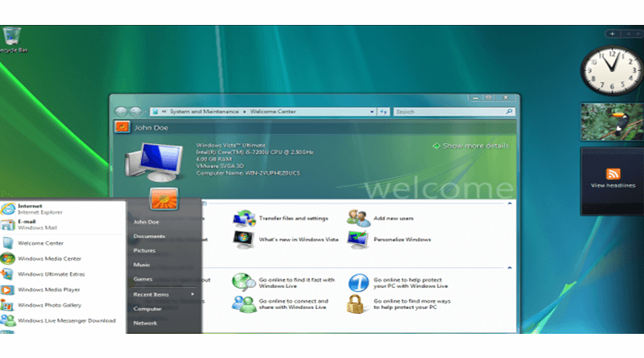The image size is (644, 358).
Task: Click the View headlines feed link
Action: (613, 186)
